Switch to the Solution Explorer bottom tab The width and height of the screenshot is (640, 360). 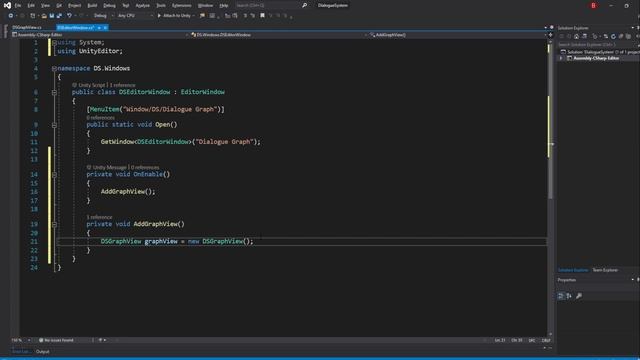click(x=573, y=270)
